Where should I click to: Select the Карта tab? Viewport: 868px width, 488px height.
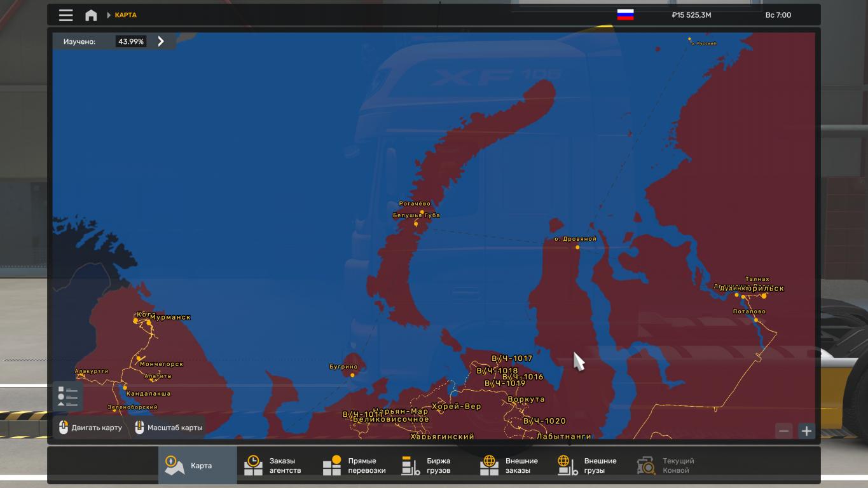(197, 466)
